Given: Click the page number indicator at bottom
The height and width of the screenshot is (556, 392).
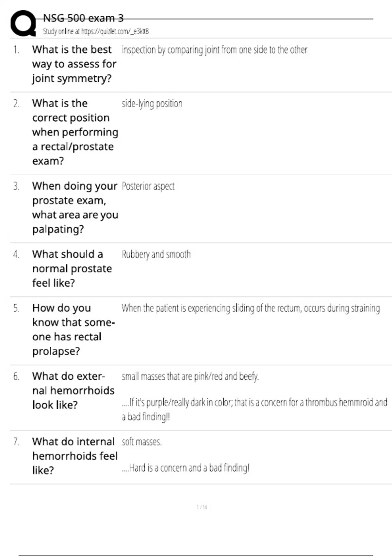Looking at the screenshot, I should 202,507.
